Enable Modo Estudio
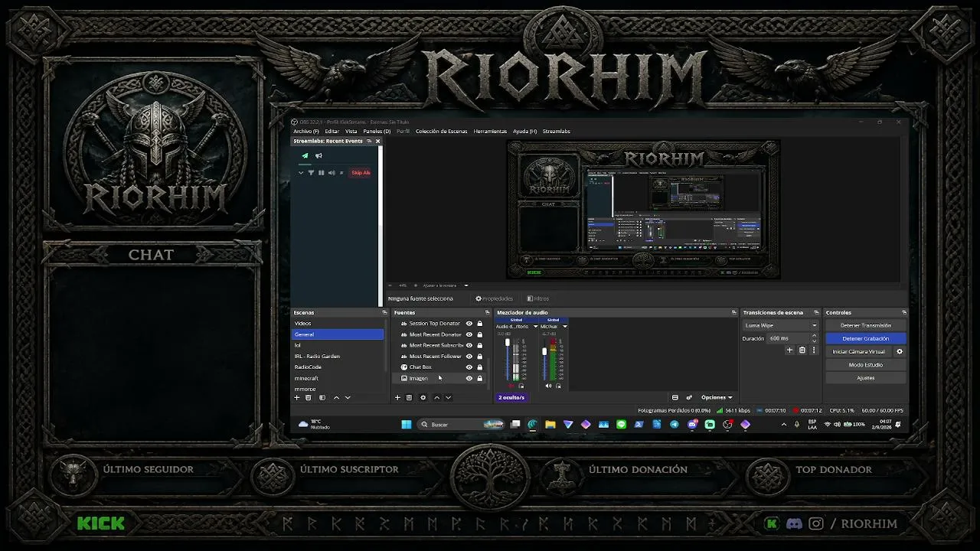Image resolution: width=980 pixels, height=551 pixels. [866, 365]
